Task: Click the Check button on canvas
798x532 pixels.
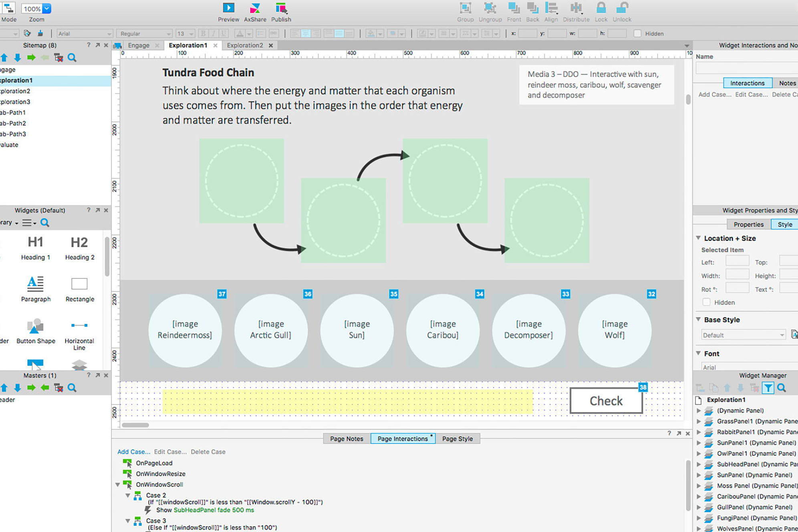Action: [606, 401]
